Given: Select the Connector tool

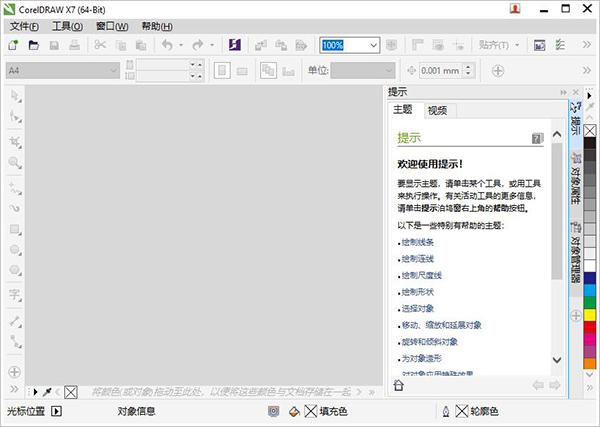Looking at the screenshot, I should point(15,341).
